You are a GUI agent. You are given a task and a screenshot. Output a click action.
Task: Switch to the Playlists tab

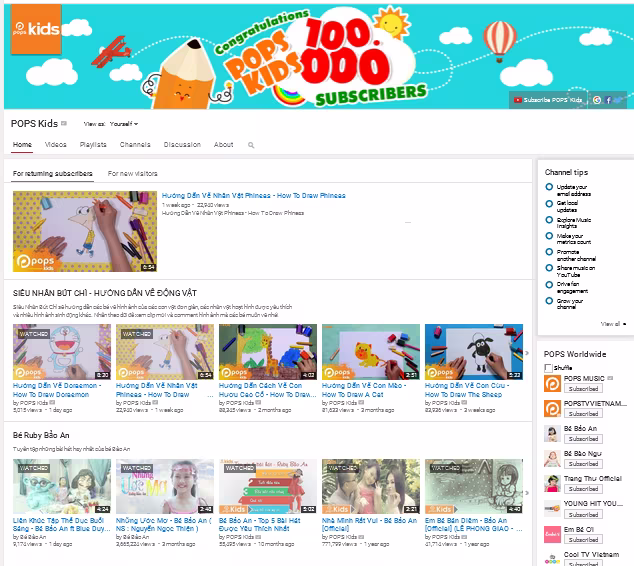[x=93, y=144]
